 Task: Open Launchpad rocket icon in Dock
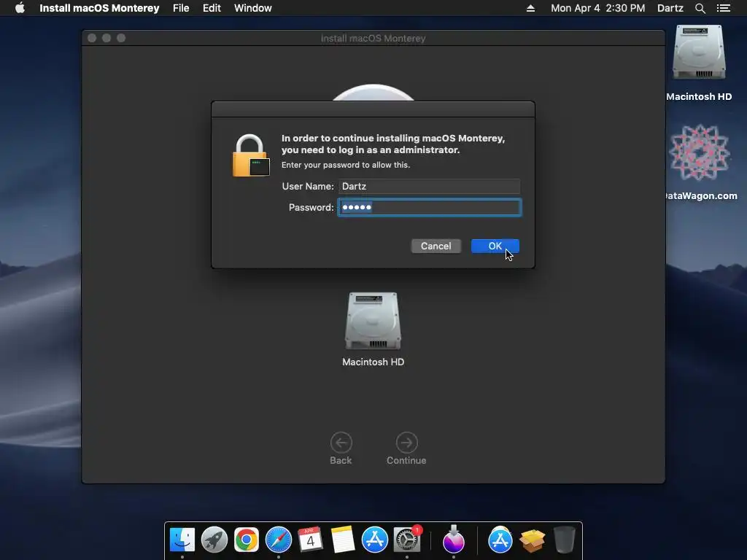coord(214,540)
